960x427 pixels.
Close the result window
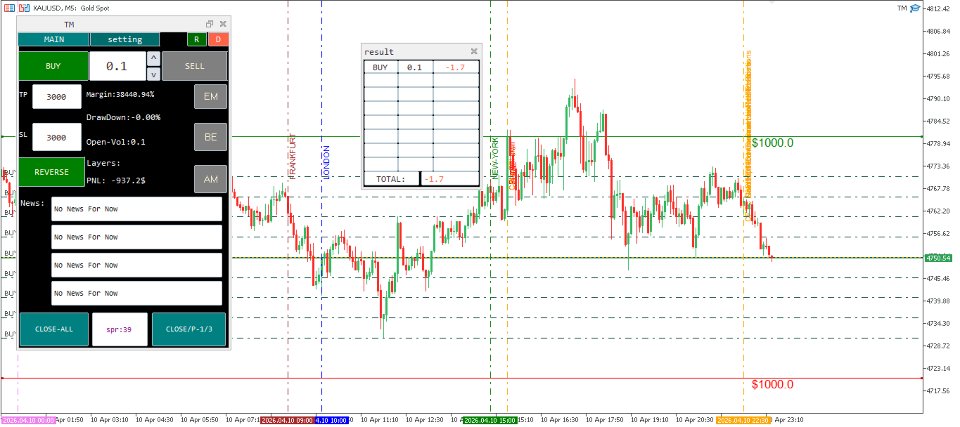(x=474, y=51)
